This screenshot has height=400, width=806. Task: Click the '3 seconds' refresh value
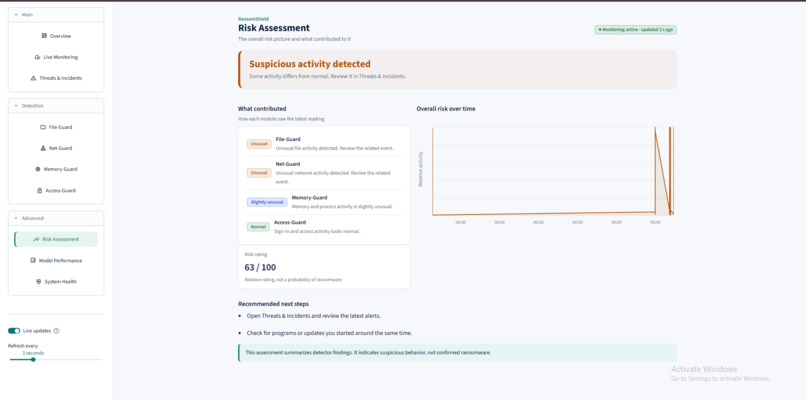[33, 353]
